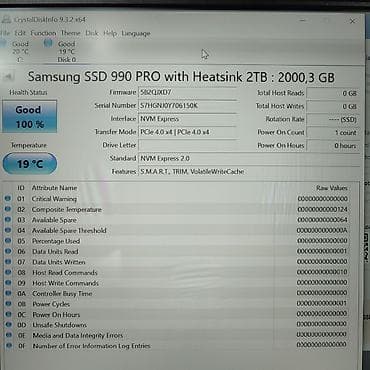The height and width of the screenshot is (370, 370).
Task: Click the Power On Hours value
Action: tap(333, 146)
